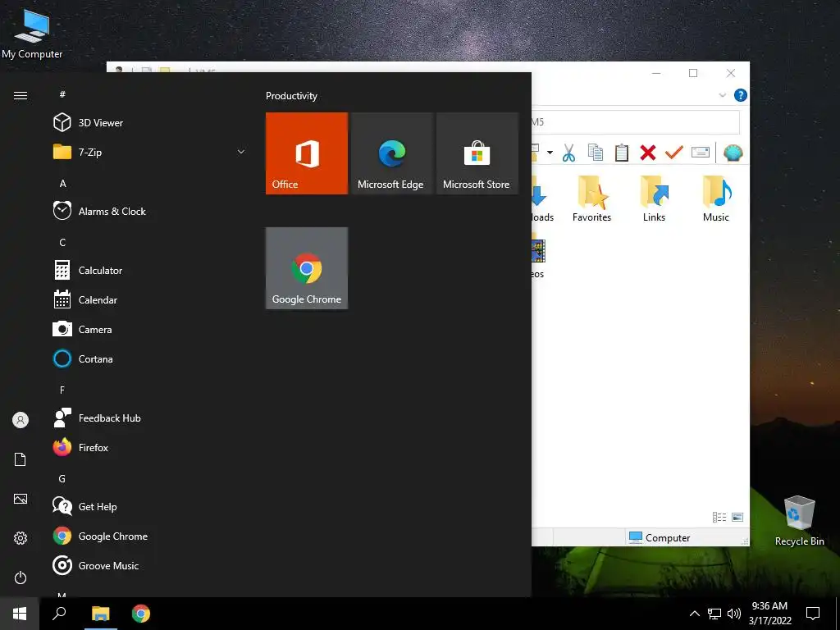Jump to letter A section header
Screen dimensions: 840x630
click(x=62, y=183)
